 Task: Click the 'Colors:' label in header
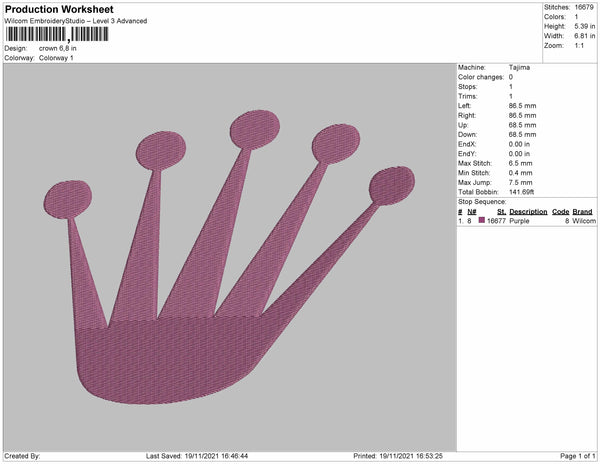click(x=555, y=17)
